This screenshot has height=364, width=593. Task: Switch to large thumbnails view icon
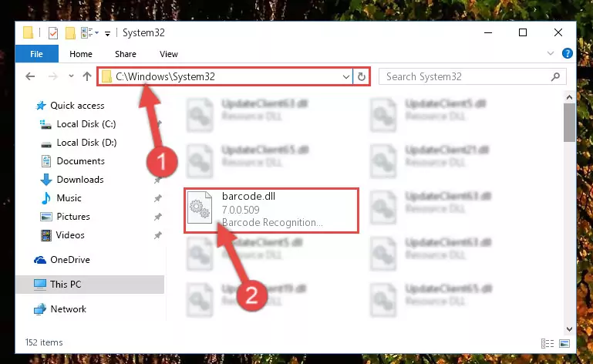pyautogui.click(x=564, y=343)
